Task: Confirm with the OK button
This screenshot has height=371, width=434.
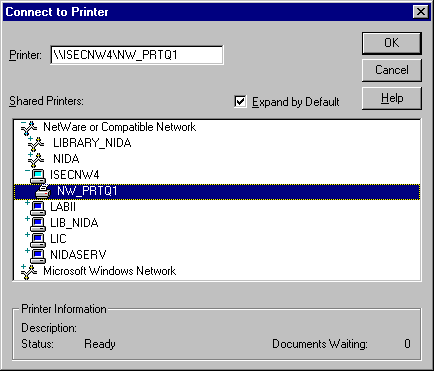Action: point(392,43)
